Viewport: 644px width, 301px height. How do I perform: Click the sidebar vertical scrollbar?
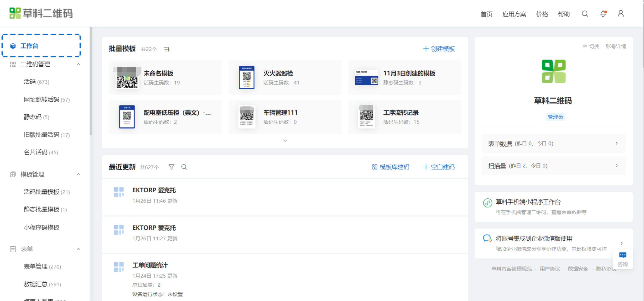91,81
